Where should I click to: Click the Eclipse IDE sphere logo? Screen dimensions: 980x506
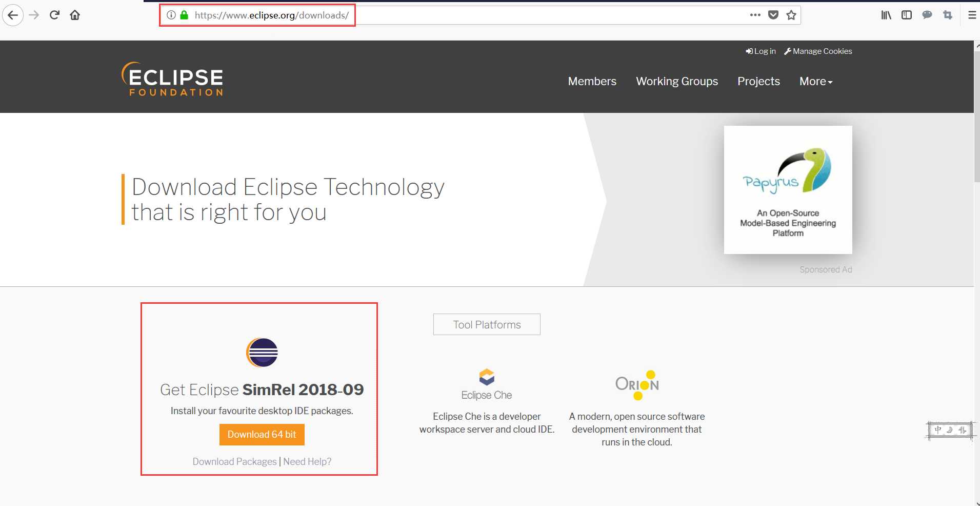tap(262, 353)
